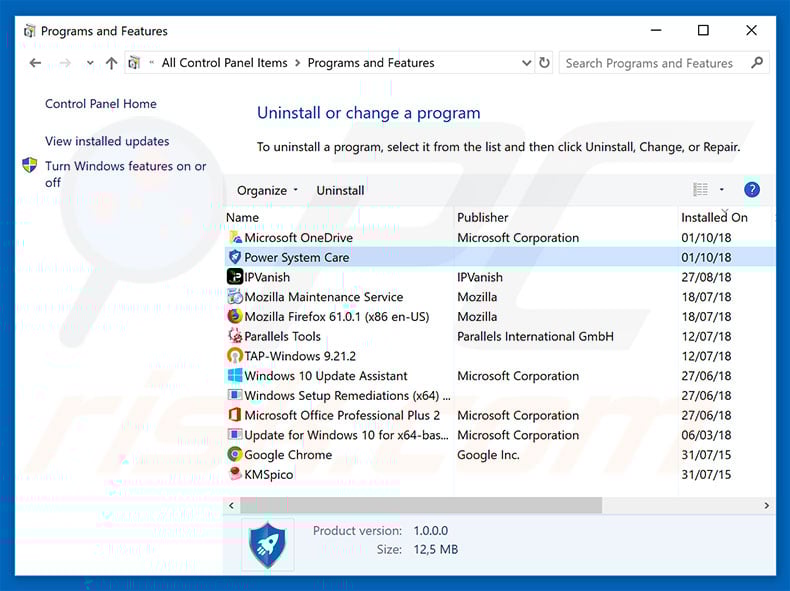Sort by Installed On column header
The image size is (790, 591).
(x=714, y=218)
